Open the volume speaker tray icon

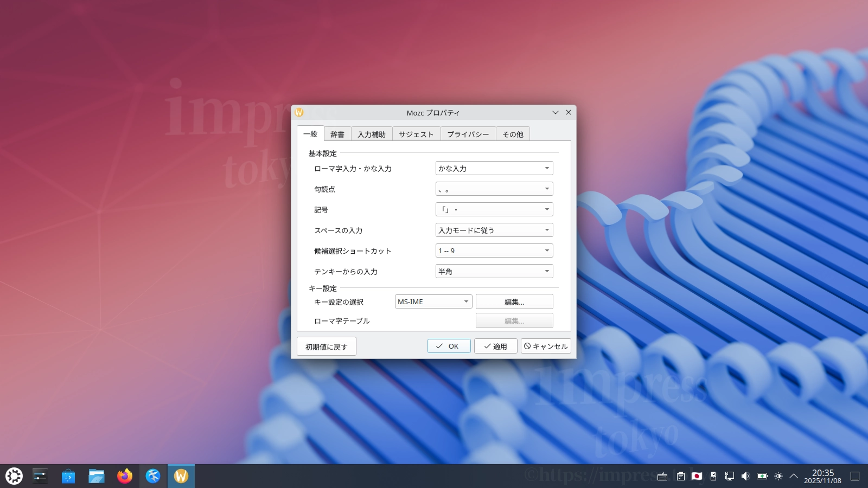pyautogui.click(x=746, y=476)
